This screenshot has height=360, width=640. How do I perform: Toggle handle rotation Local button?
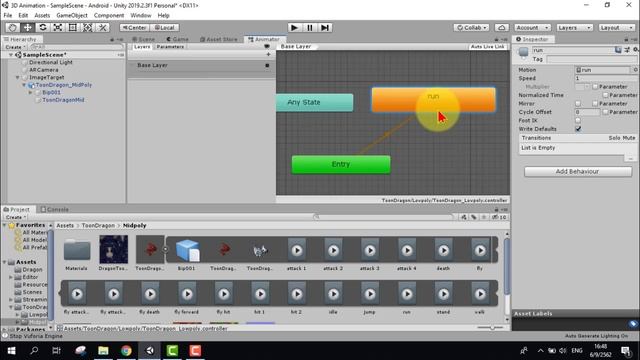pyautogui.click(x=164, y=27)
